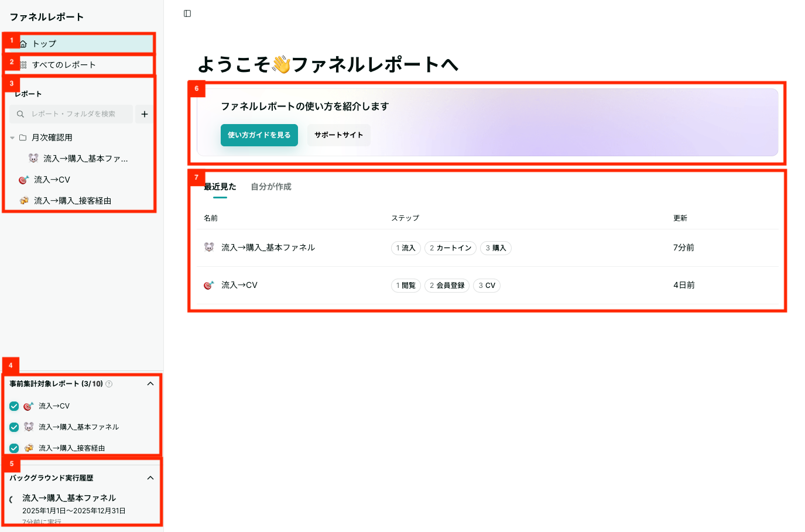This screenshot has width=805, height=532.
Task: Collapse the 事前集計対象レポート section chevron
Action: (150, 384)
